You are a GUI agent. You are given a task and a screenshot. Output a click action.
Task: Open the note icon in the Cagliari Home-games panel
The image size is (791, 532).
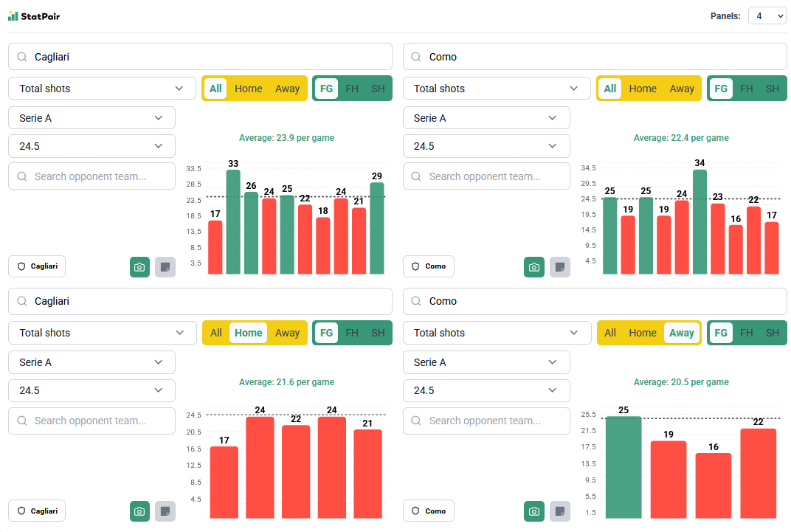point(165,511)
